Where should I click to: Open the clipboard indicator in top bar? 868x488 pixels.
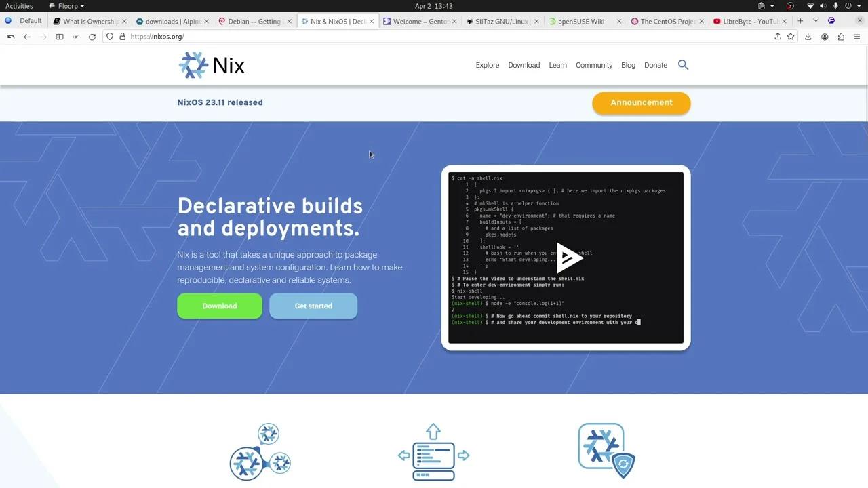pos(762,6)
